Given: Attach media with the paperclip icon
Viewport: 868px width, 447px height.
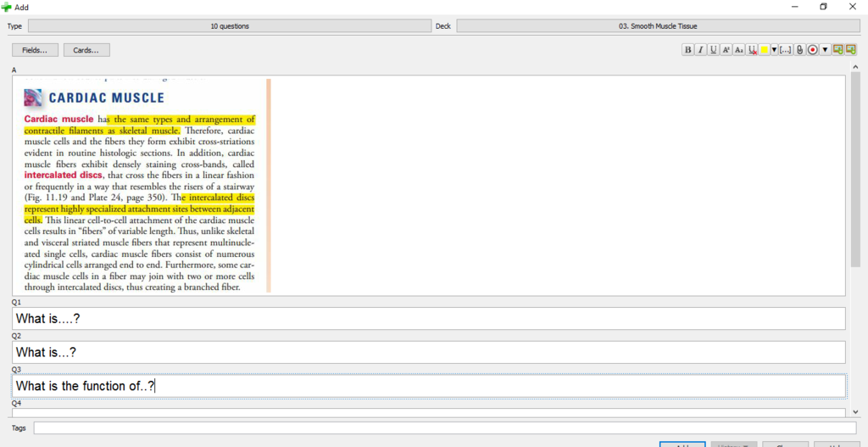Looking at the screenshot, I should coord(799,50).
